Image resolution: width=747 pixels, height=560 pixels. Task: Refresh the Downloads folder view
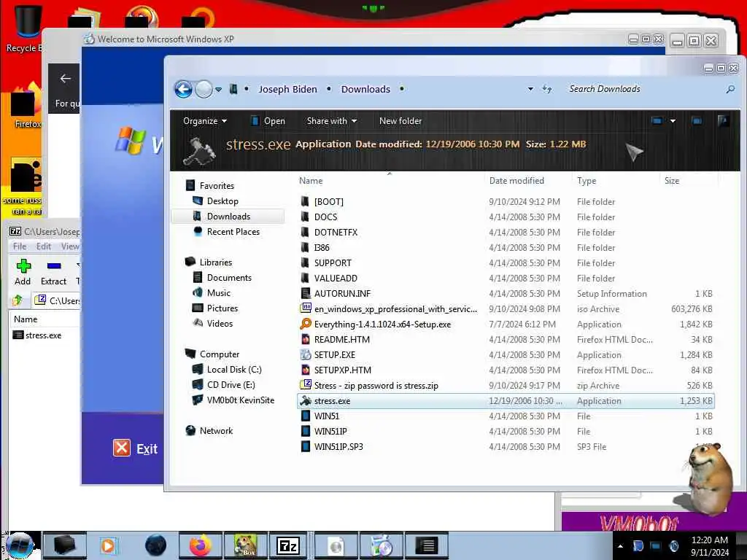click(547, 89)
